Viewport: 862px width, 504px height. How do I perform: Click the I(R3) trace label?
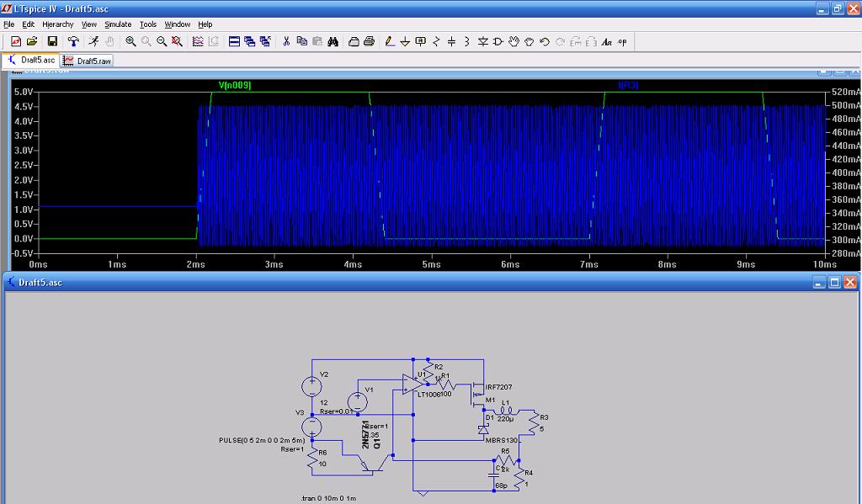pyautogui.click(x=628, y=85)
